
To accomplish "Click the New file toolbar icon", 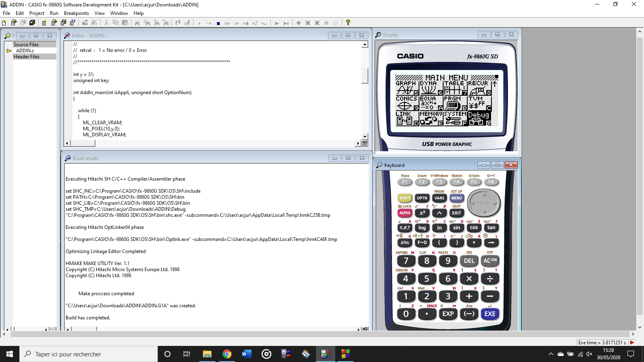I will click(x=4, y=23).
